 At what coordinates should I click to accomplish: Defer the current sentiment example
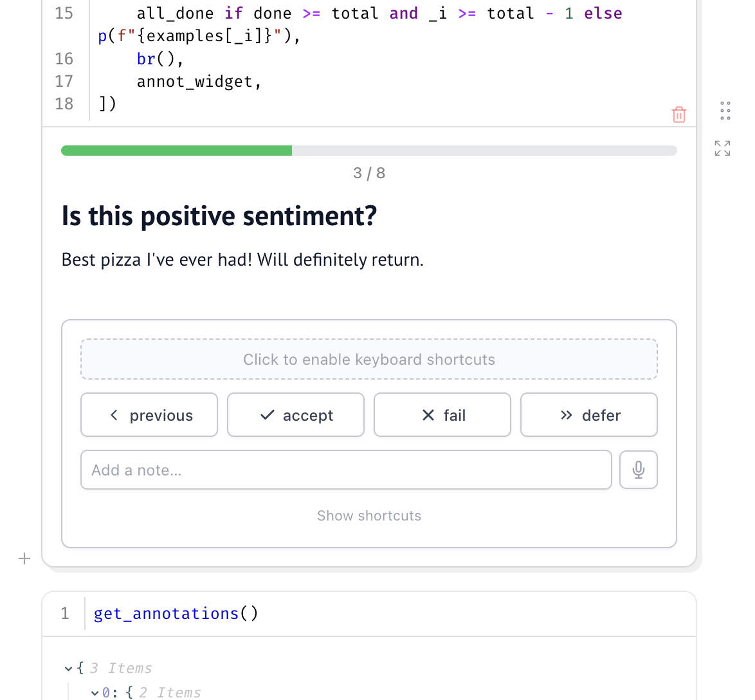point(588,415)
